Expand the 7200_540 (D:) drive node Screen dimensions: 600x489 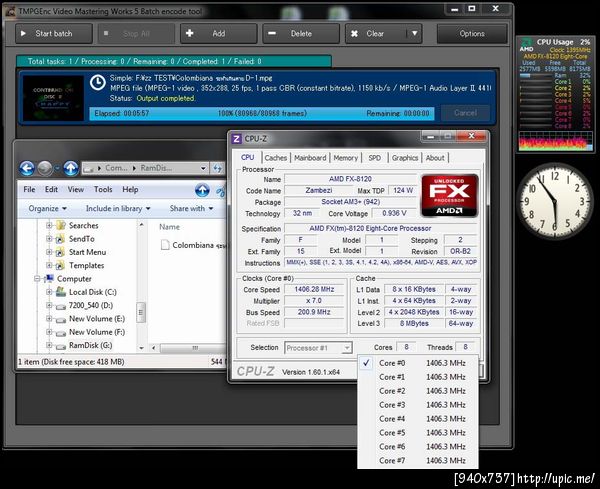pos(49,305)
